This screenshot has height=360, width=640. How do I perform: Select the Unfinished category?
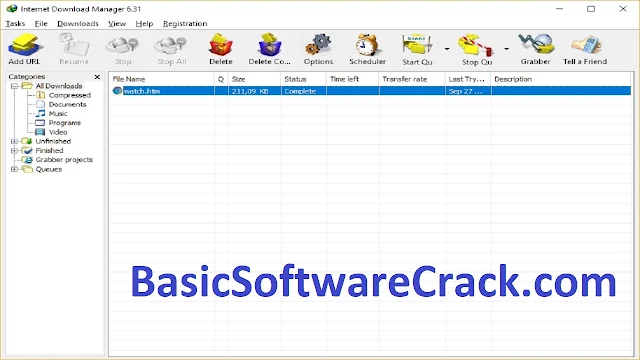[53, 141]
